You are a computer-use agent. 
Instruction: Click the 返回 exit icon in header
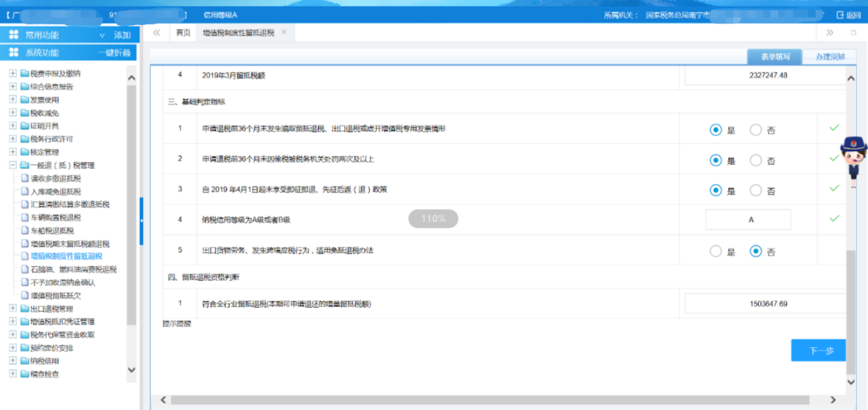[840, 15]
